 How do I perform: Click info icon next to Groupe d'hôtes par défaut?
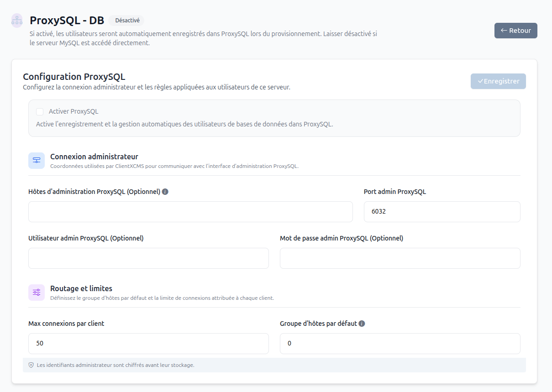point(362,324)
